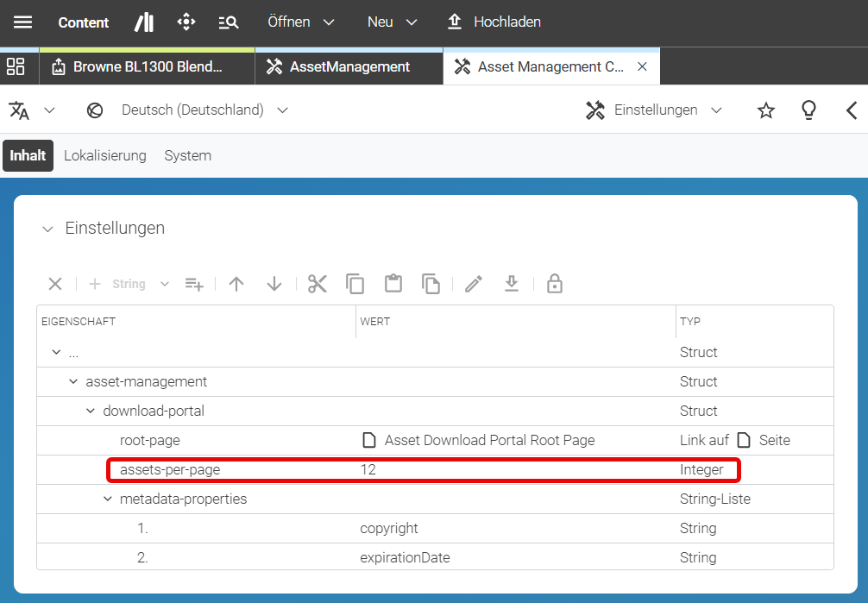Open the hamburger main menu
868x603 pixels.
tap(22, 22)
